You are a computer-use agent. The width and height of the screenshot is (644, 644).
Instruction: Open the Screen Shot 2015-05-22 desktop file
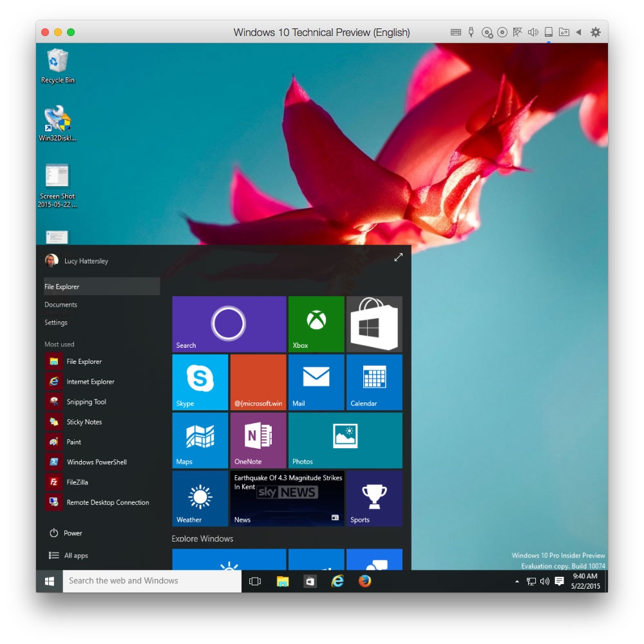[57, 185]
